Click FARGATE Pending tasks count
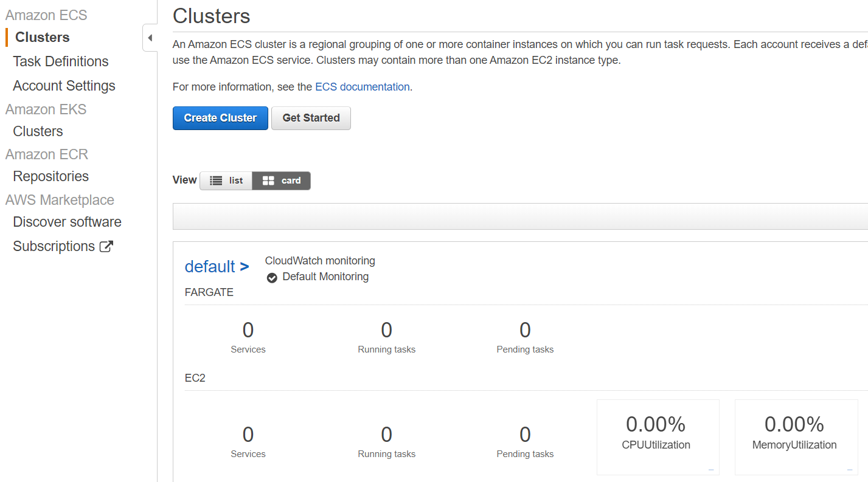868x482 pixels. click(525, 330)
